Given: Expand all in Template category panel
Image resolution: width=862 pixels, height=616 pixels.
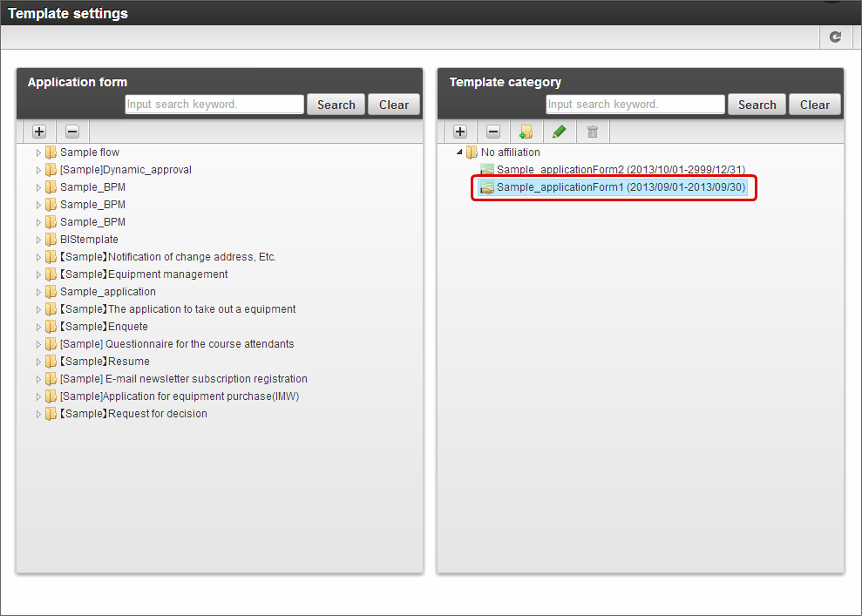Looking at the screenshot, I should click(460, 132).
